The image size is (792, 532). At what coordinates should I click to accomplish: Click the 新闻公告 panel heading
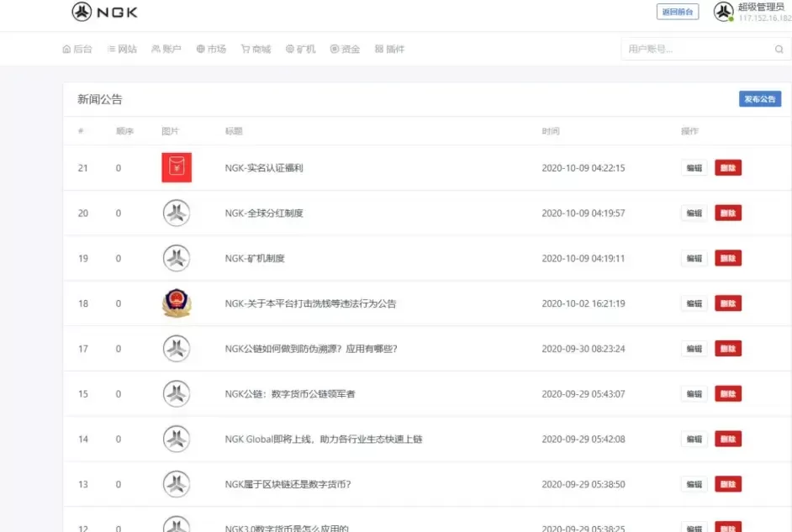pos(99,99)
